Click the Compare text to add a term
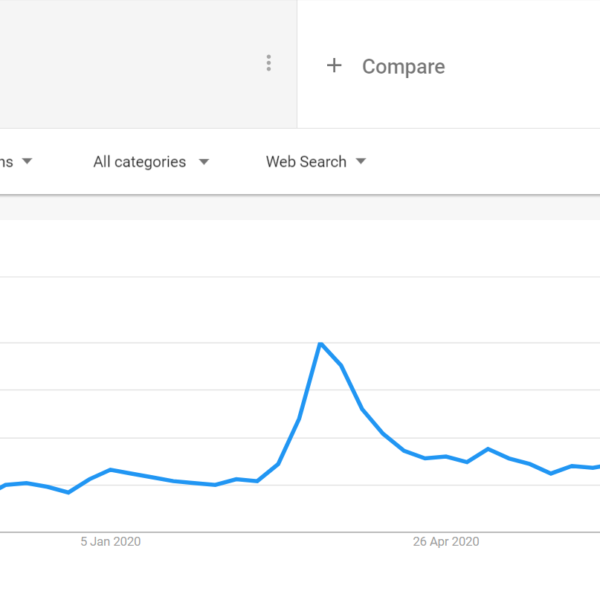The height and width of the screenshot is (600, 600). (x=403, y=67)
